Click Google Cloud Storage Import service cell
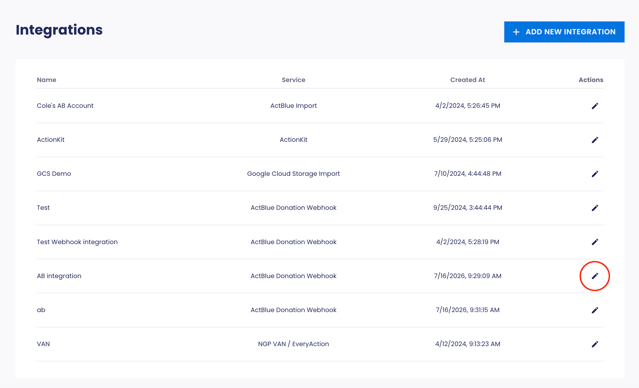 pos(293,174)
